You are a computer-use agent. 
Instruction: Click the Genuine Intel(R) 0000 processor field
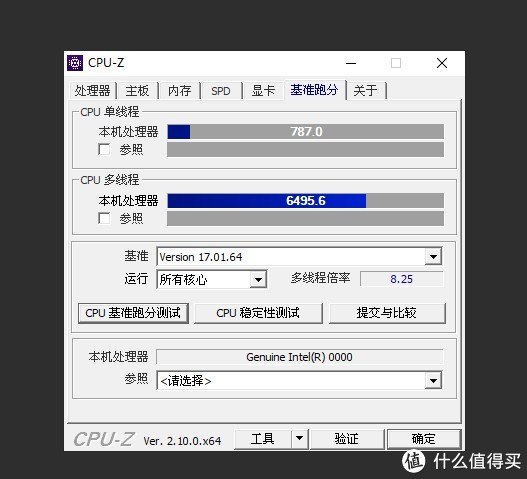coord(299,357)
